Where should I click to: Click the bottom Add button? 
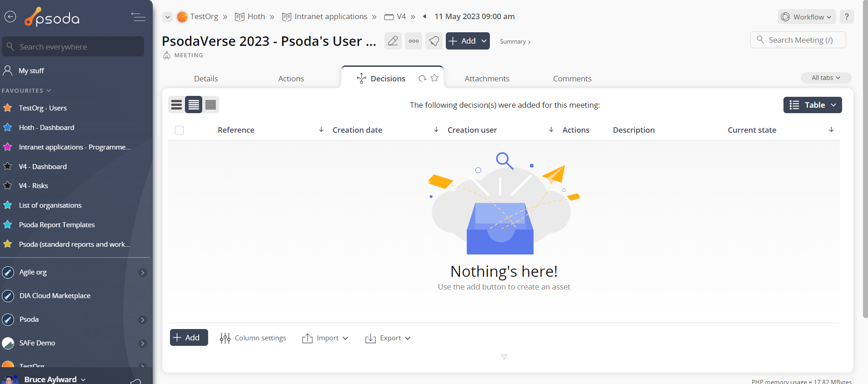(189, 338)
